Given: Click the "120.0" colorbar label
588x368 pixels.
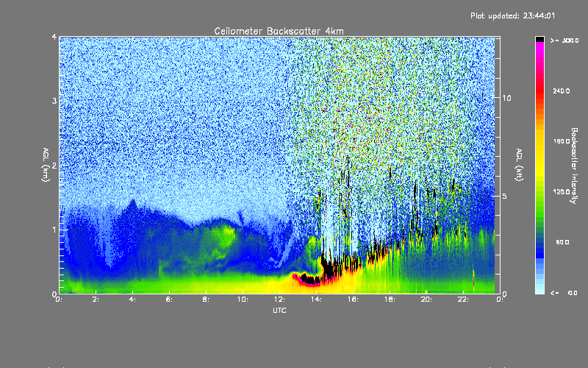Looking at the screenshot, I should tap(562, 192).
